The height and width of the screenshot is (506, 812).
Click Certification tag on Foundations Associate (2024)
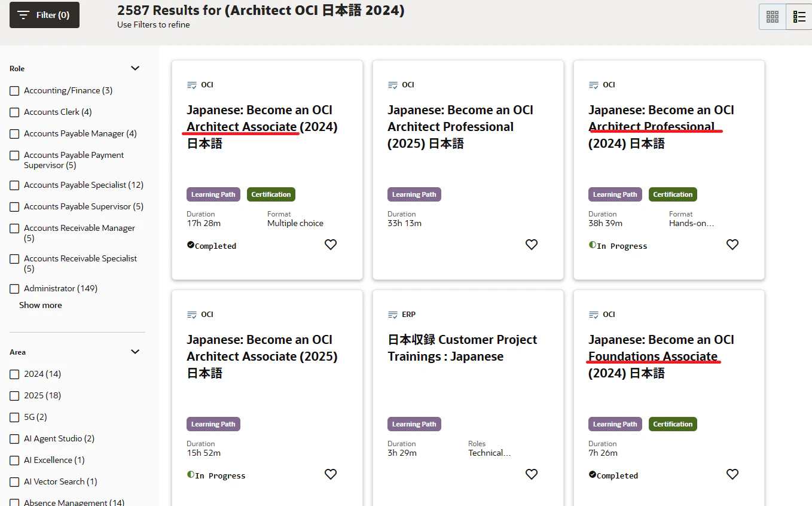click(x=673, y=424)
